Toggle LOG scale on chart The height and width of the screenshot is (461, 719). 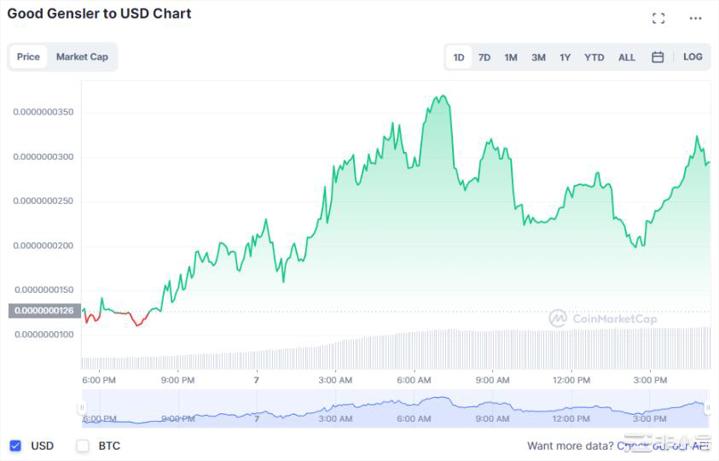pyautogui.click(x=693, y=57)
